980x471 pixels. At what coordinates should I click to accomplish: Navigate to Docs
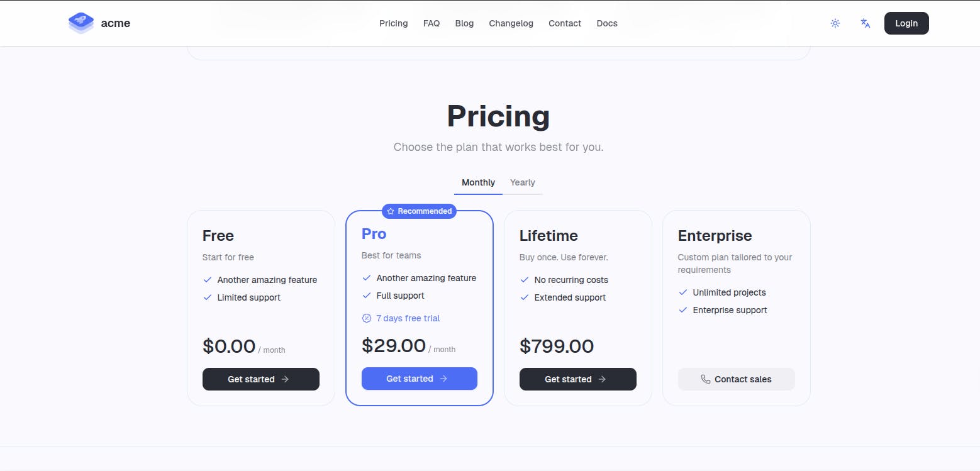(606, 23)
